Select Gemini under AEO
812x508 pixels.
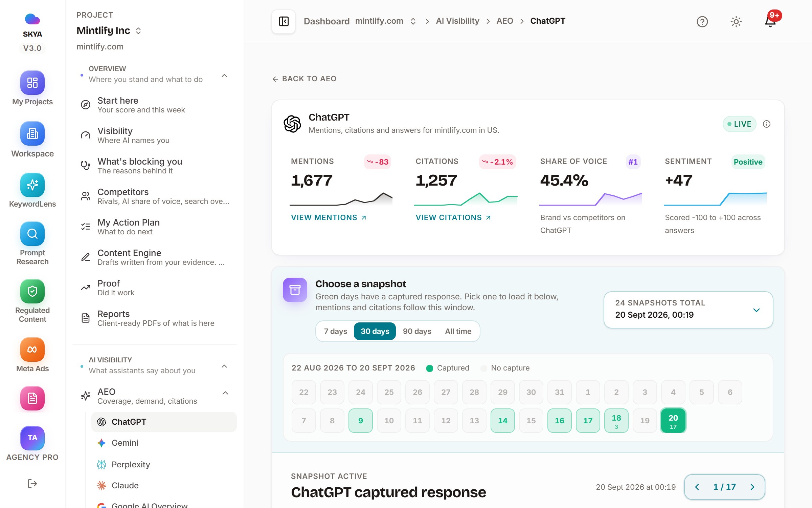pos(164,443)
